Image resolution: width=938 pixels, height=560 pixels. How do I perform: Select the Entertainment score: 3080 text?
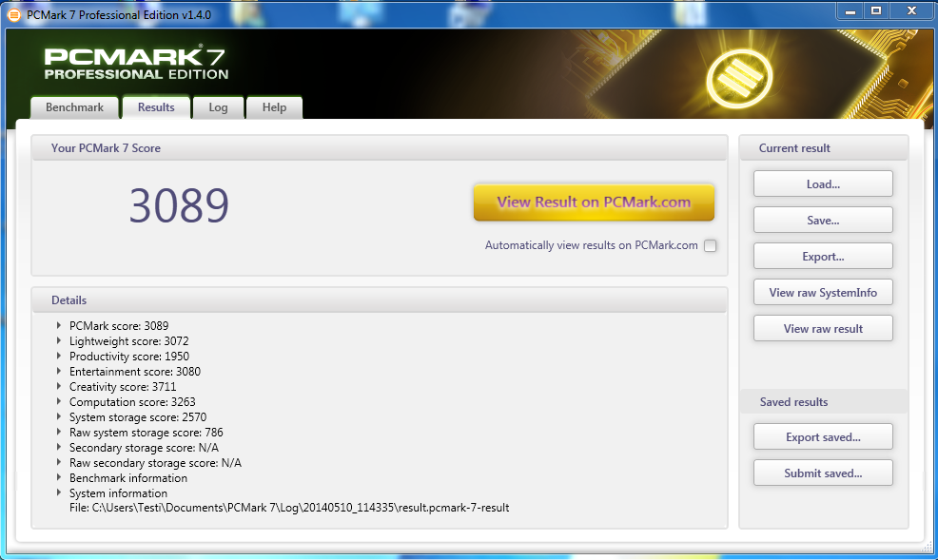coord(135,372)
